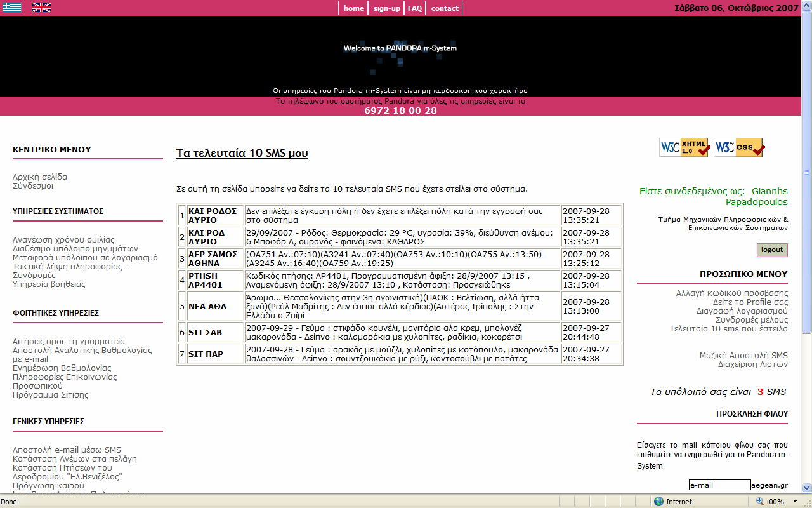Open Πληροφορίες Επικοινωνίας Προσωπικού link
This screenshot has height=508, width=812.
pyautogui.click(x=65, y=381)
